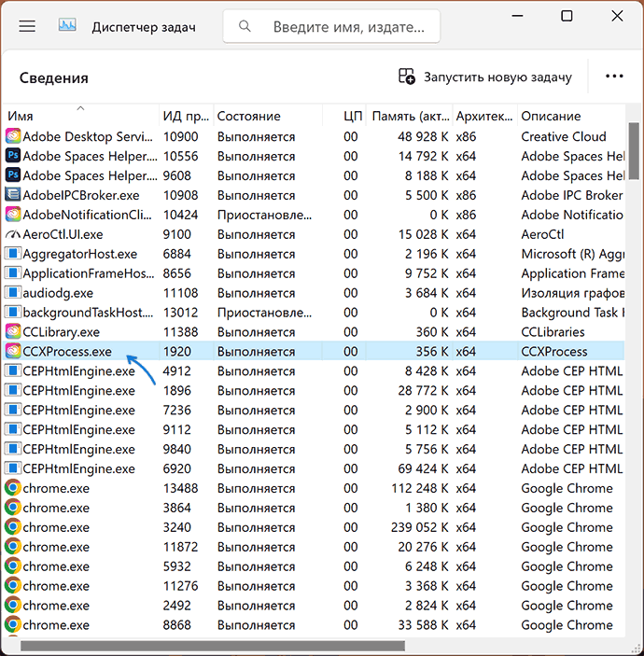
Task: Click AdobeNotificationClient Creative Cloud icon
Action: pyautogui.click(x=13, y=215)
